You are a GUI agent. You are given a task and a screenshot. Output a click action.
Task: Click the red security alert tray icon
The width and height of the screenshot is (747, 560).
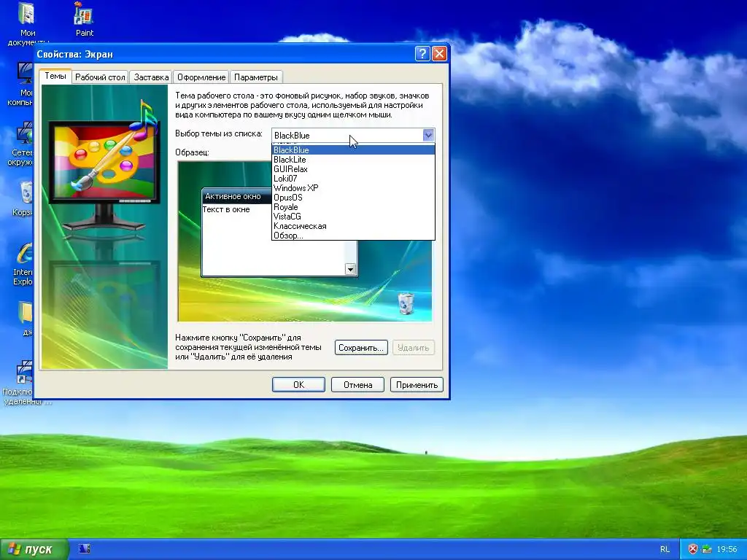click(x=693, y=549)
